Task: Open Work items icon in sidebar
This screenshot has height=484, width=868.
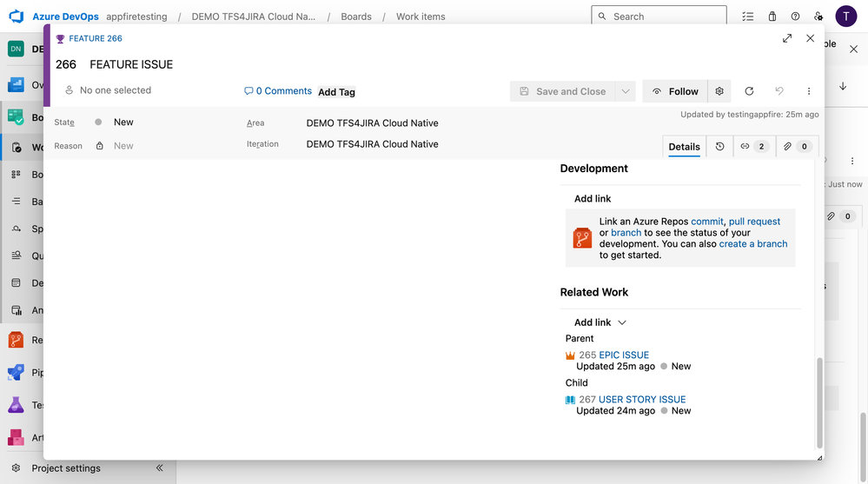Action: pos(16,148)
